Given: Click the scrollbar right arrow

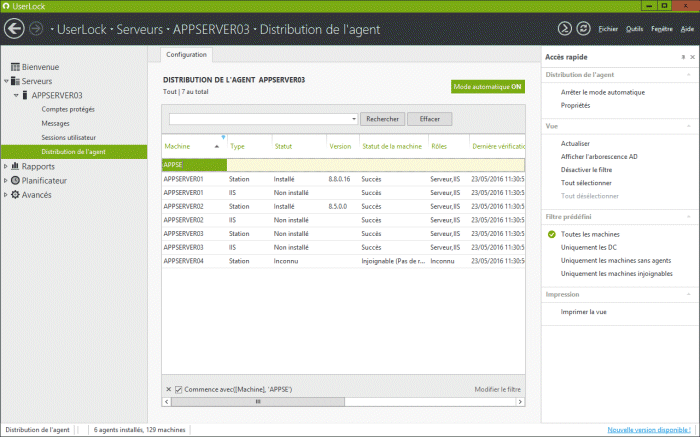Looking at the screenshot, I should point(520,402).
